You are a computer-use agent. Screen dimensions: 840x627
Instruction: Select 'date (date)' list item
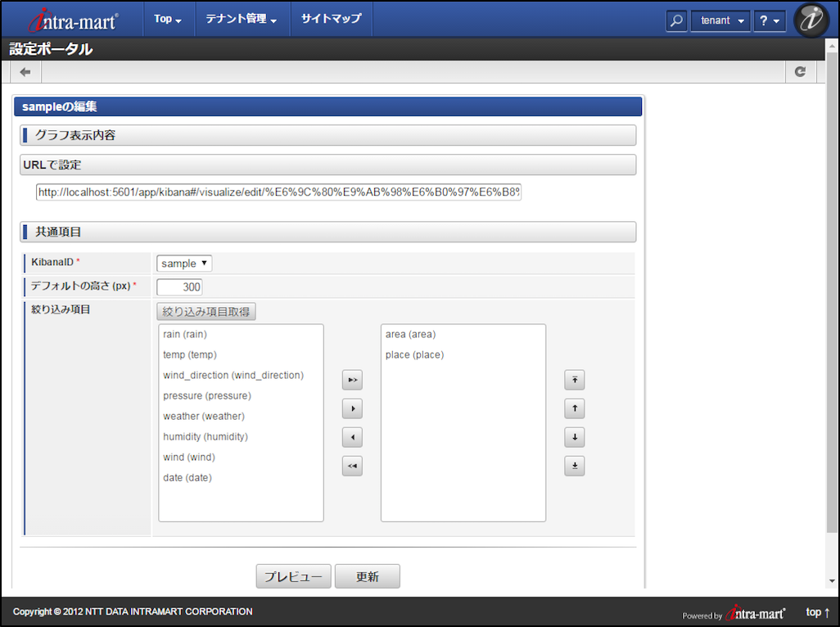tap(187, 477)
